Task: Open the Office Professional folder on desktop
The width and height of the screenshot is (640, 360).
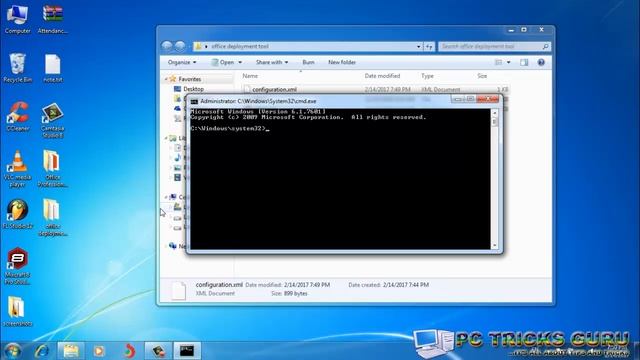Action: pyautogui.click(x=53, y=169)
